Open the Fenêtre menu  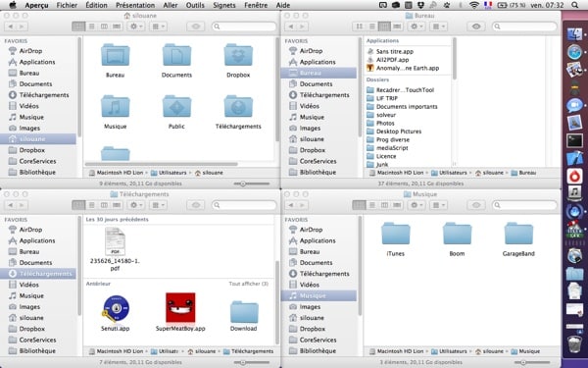(x=256, y=5)
